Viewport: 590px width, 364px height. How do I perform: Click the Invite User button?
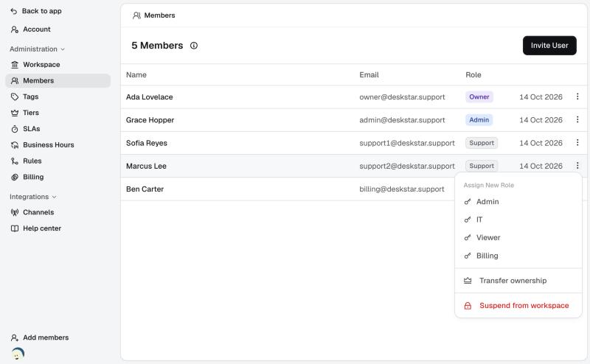[x=549, y=46]
